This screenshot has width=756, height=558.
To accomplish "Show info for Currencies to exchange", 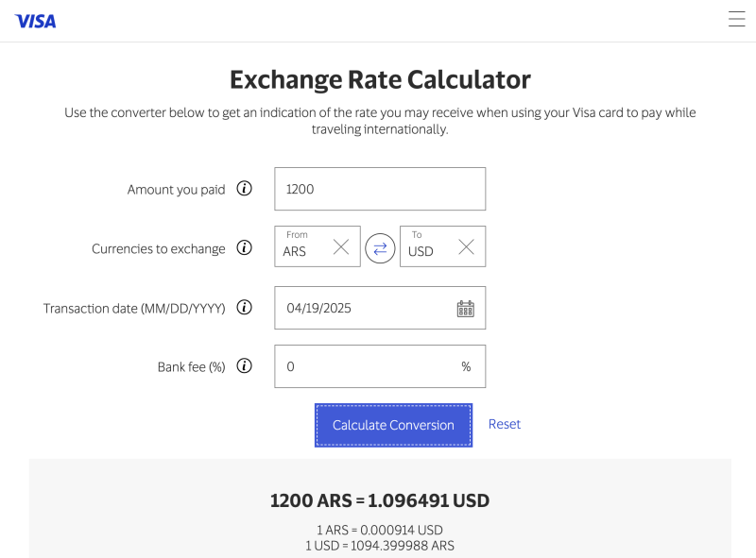I will click(244, 248).
